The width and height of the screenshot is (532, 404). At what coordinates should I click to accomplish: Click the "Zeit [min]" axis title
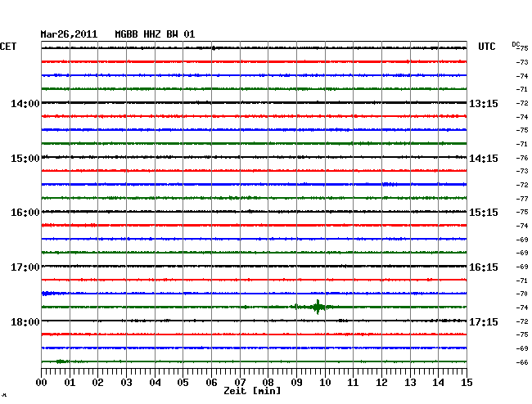(252, 391)
